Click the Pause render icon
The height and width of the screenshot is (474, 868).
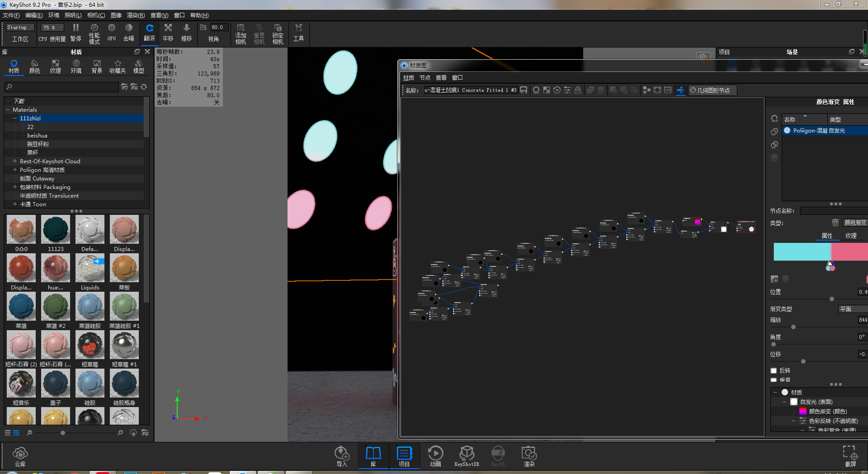pyautogui.click(x=75, y=33)
